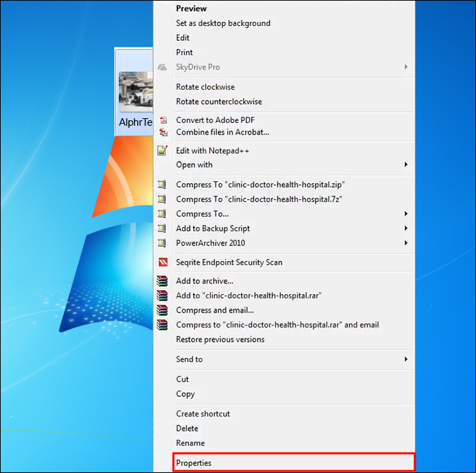The width and height of the screenshot is (476, 473).
Task: Click the WinRAR icon beside Add to .rar entry
Action: (x=162, y=296)
